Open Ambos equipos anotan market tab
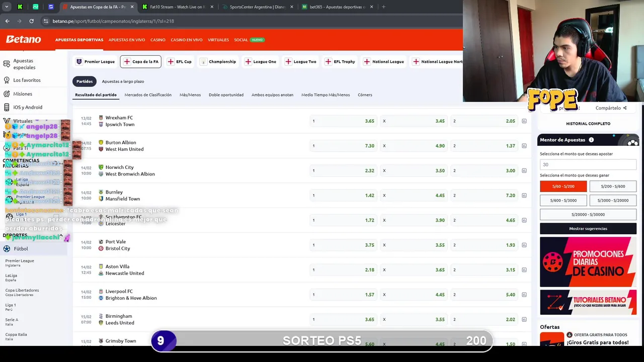The width and height of the screenshot is (644, 362). [x=272, y=95]
